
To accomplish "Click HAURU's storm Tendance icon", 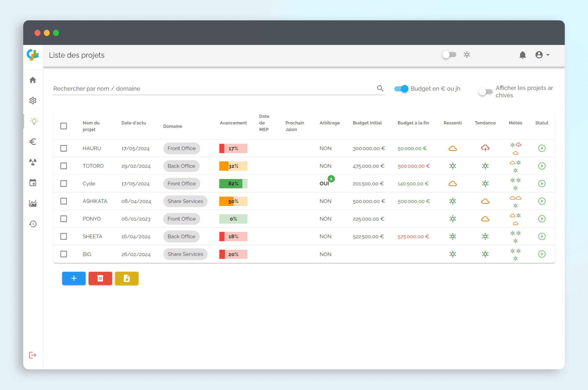I will pyautogui.click(x=485, y=148).
